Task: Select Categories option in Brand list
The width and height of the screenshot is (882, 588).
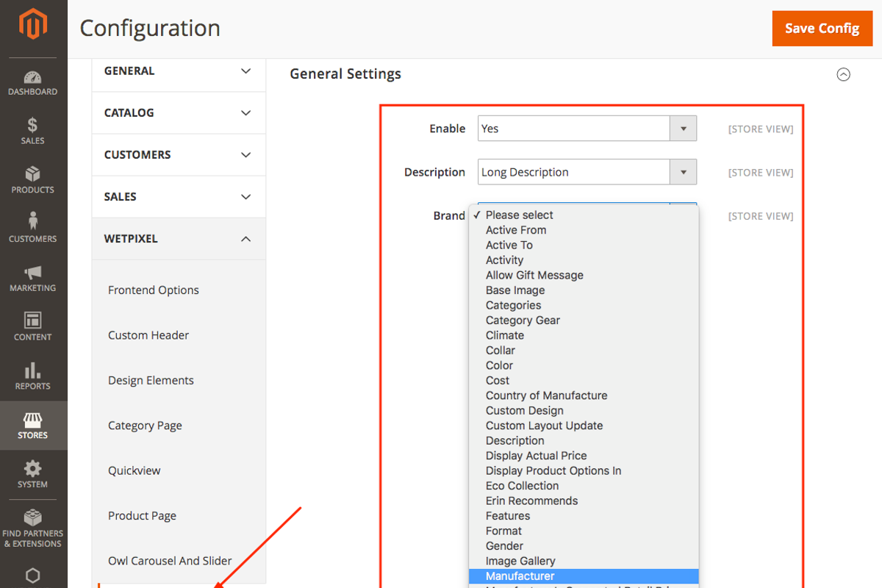Action: (584, 305)
